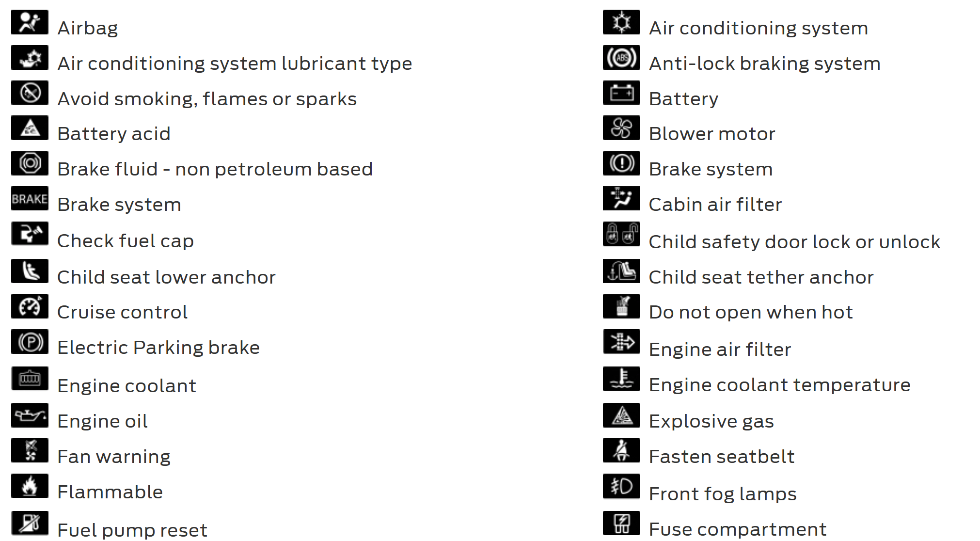
Task: Click the Child seat tether anchor icon
Action: coord(621,271)
